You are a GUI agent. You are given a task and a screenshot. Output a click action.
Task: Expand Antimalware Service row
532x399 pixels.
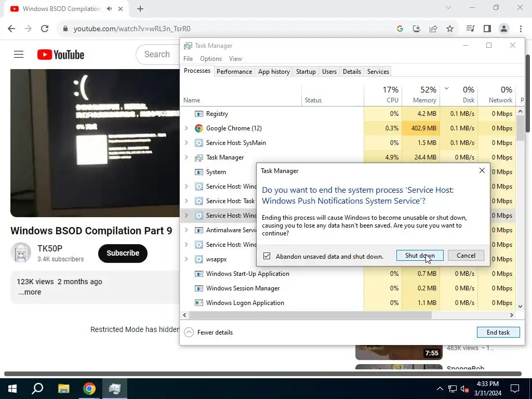[x=187, y=230]
